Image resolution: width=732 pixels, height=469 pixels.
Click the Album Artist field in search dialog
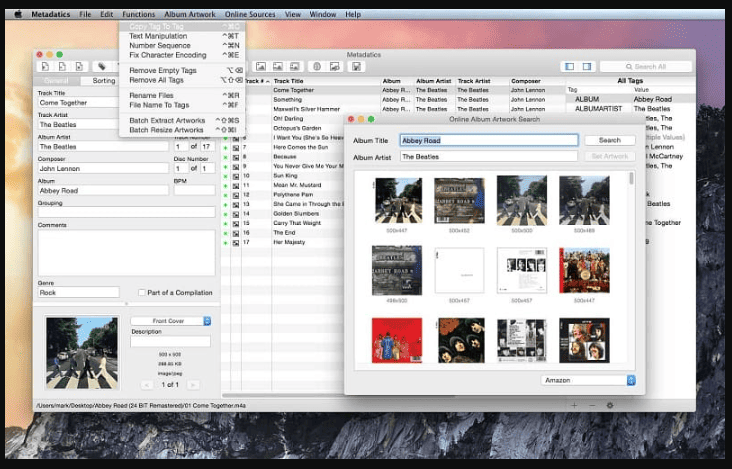click(x=489, y=157)
